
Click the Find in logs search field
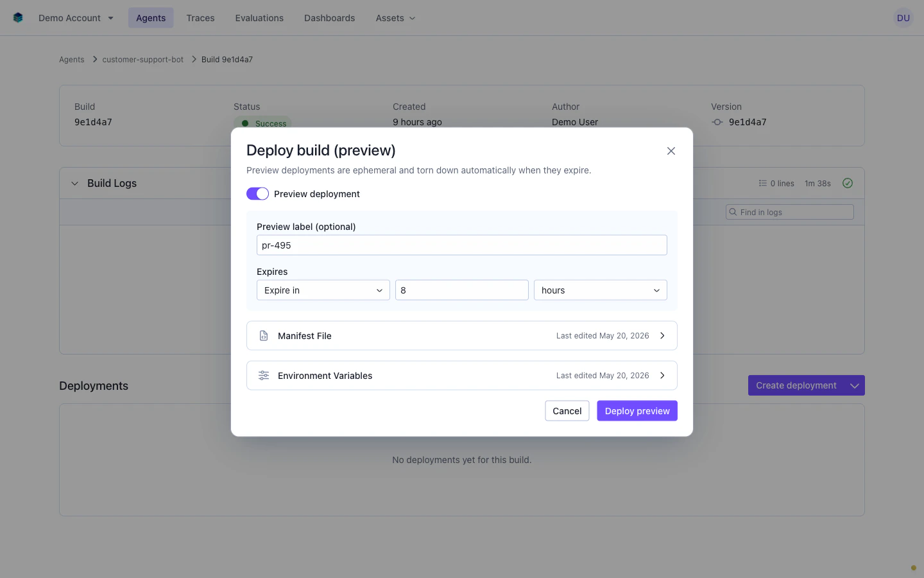790,212
